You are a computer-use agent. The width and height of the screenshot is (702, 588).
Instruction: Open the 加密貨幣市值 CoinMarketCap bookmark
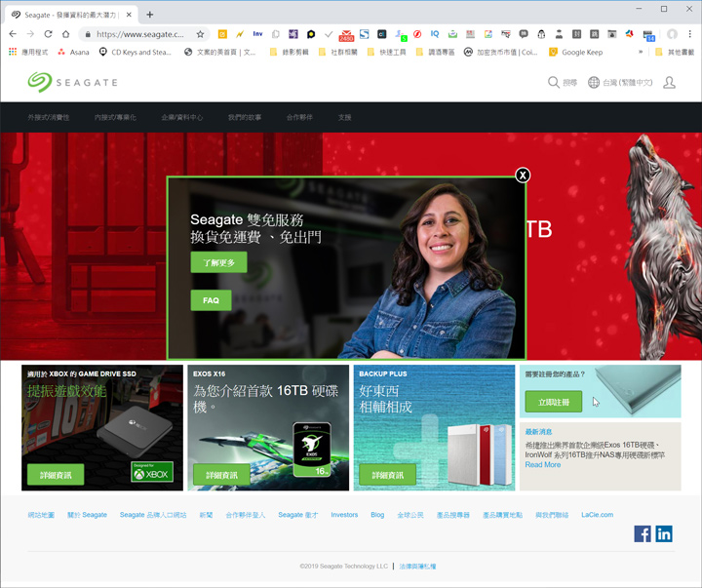coord(500,52)
